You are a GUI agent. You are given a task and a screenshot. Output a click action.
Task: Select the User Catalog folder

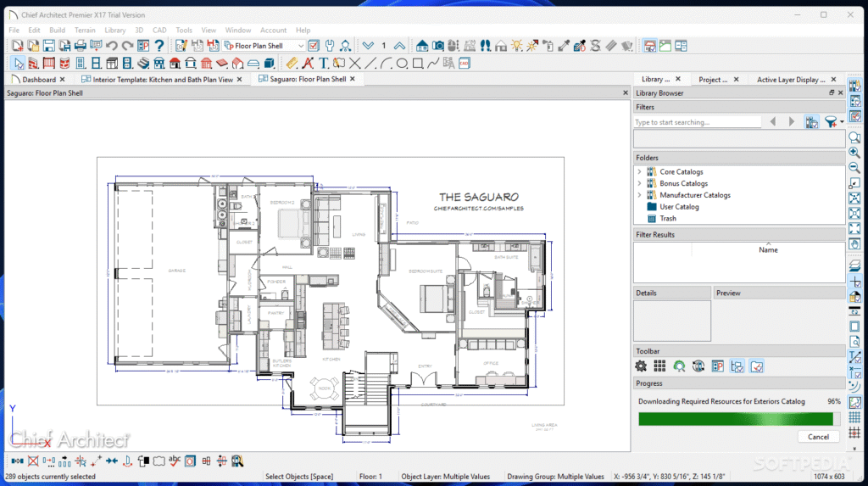(x=679, y=207)
